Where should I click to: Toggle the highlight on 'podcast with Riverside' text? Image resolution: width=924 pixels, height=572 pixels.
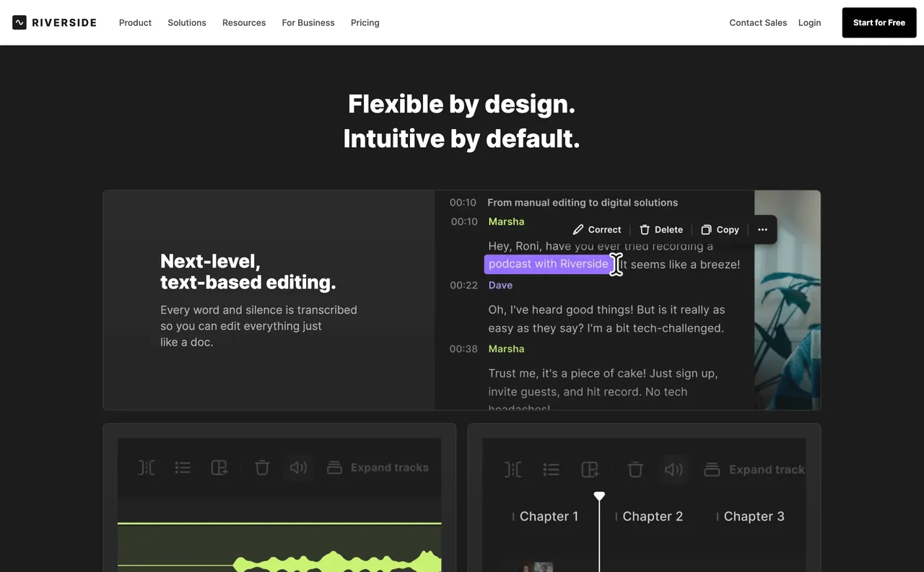coord(546,264)
